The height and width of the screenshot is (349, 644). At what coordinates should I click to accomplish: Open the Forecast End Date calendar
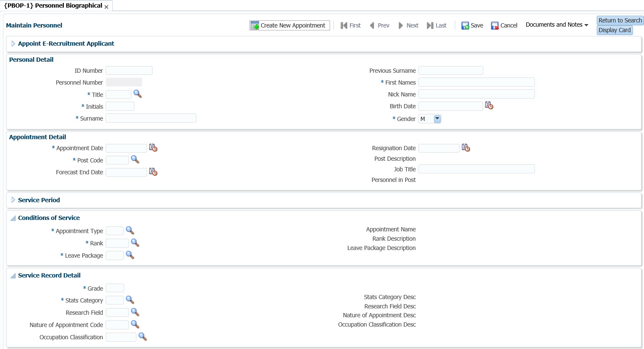click(153, 172)
